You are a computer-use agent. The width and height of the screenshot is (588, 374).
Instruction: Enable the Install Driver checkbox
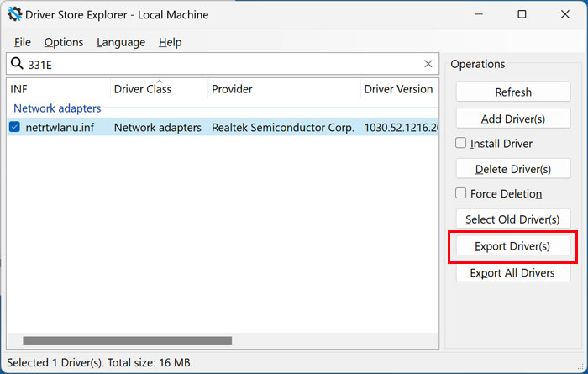[x=460, y=143]
